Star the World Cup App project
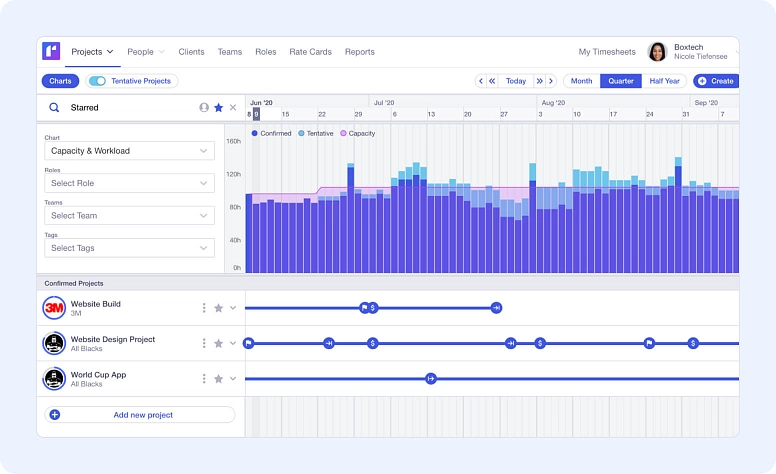This screenshot has width=776, height=474. pyautogui.click(x=218, y=379)
